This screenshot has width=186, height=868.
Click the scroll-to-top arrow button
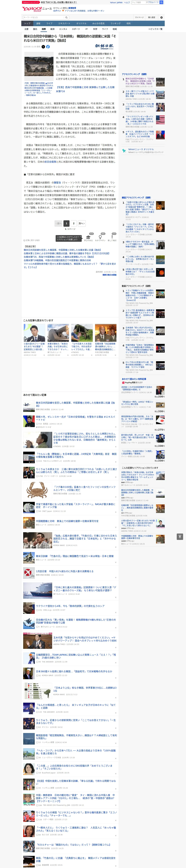click(180, 537)
